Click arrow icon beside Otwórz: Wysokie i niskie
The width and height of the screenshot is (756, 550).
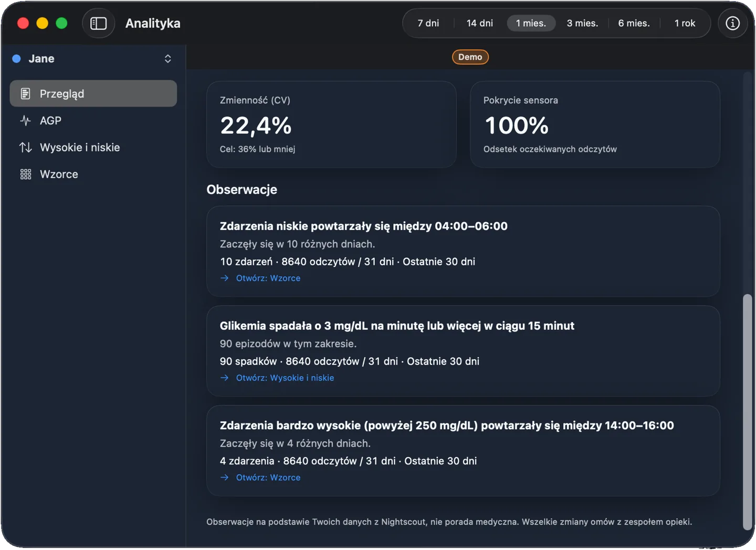coord(225,378)
